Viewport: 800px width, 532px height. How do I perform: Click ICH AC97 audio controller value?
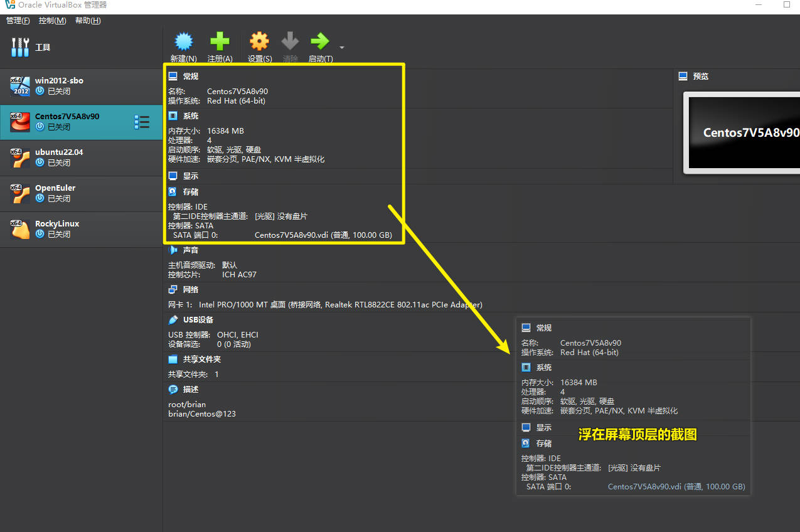(239, 275)
